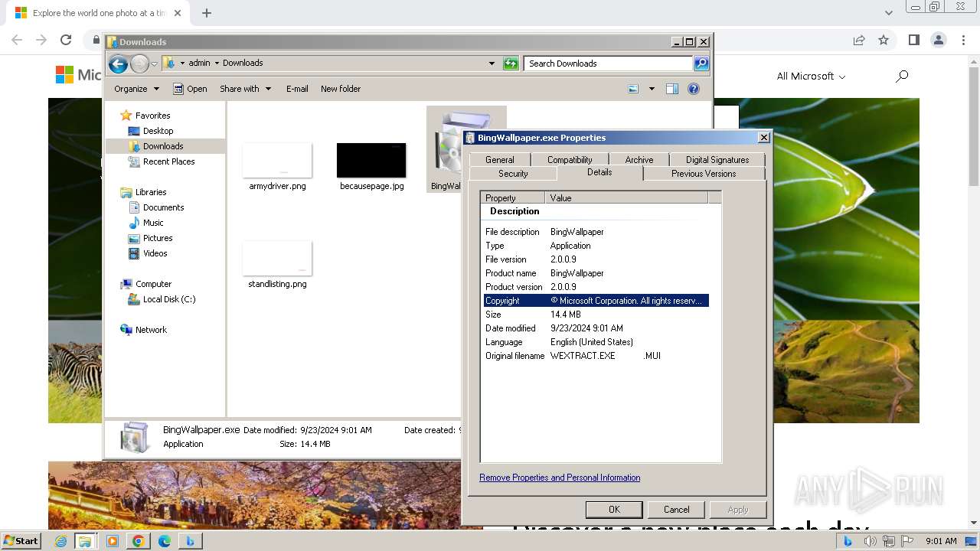Click Chrome icon in taskbar
This screenshot has width=980, height=551.
(138, 541)
